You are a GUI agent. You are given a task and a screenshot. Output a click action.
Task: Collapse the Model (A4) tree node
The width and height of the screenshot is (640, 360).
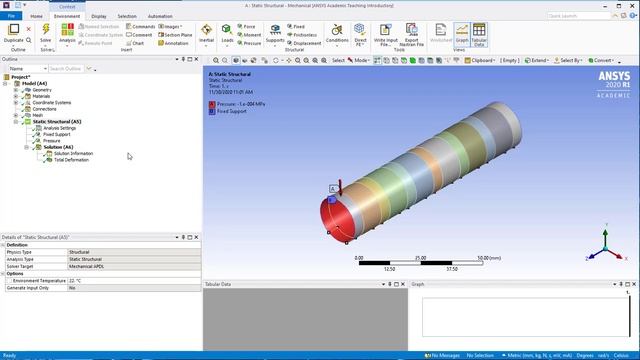coord(5,83)
